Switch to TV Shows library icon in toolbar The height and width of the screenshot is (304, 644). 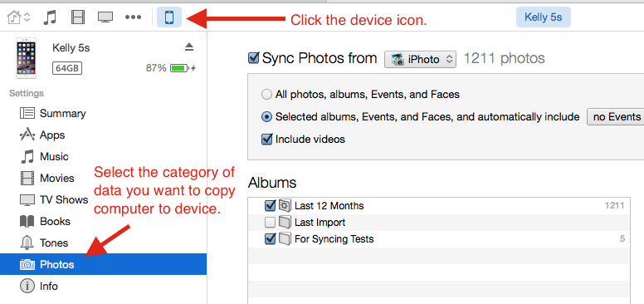click(105, 17)
